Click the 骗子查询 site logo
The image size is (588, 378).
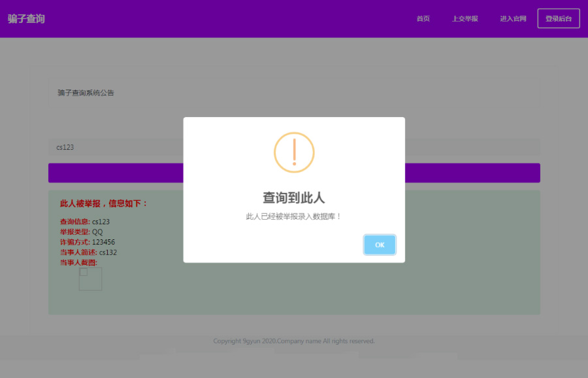[x=26, y=19]
